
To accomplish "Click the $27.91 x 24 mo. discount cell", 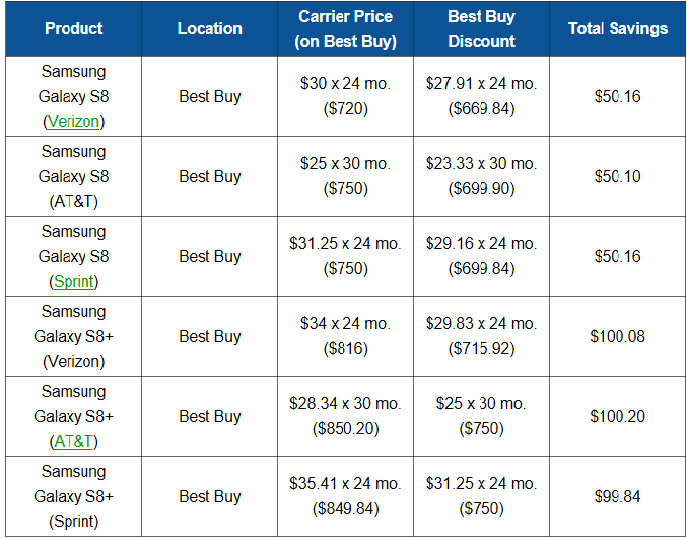I will (x=482, y=84).
